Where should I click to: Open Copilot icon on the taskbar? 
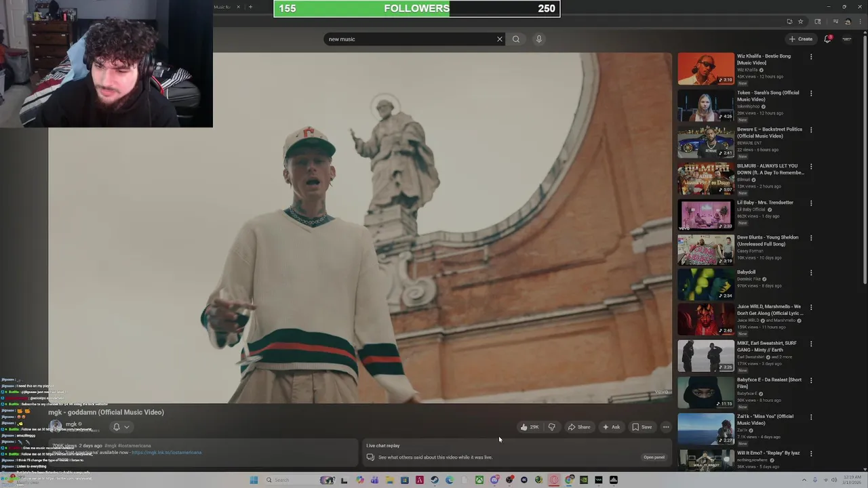[x=359, y=480]
